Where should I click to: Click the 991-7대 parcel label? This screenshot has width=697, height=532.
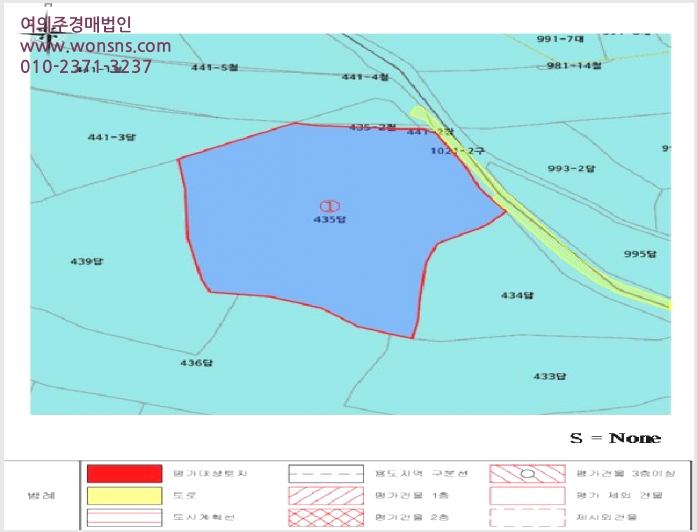pyautogui.click(x=560, y=39)
